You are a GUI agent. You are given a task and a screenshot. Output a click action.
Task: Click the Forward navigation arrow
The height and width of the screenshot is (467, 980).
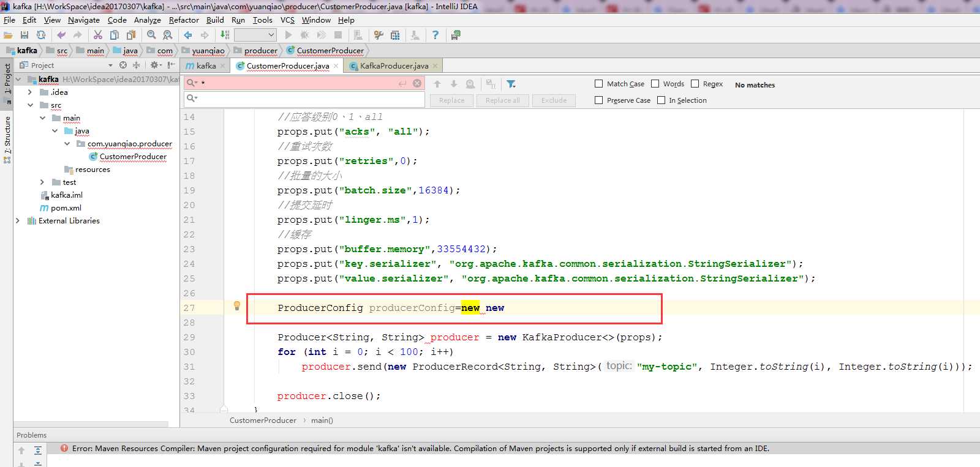tap(205, 35)
